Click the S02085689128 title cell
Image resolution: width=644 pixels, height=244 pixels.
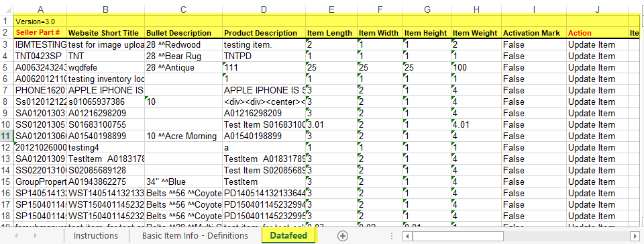(105, 170)
